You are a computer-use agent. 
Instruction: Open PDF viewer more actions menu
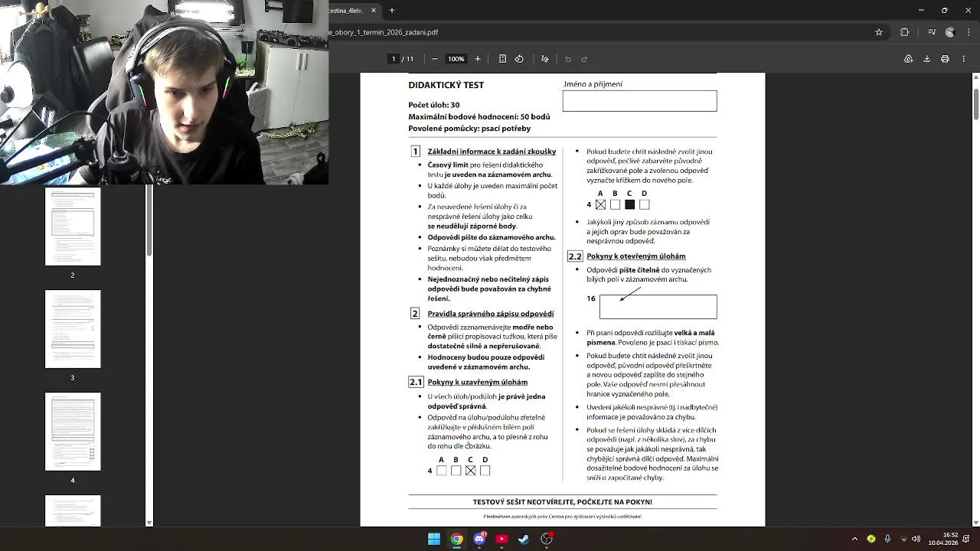[x=963, y=59]
